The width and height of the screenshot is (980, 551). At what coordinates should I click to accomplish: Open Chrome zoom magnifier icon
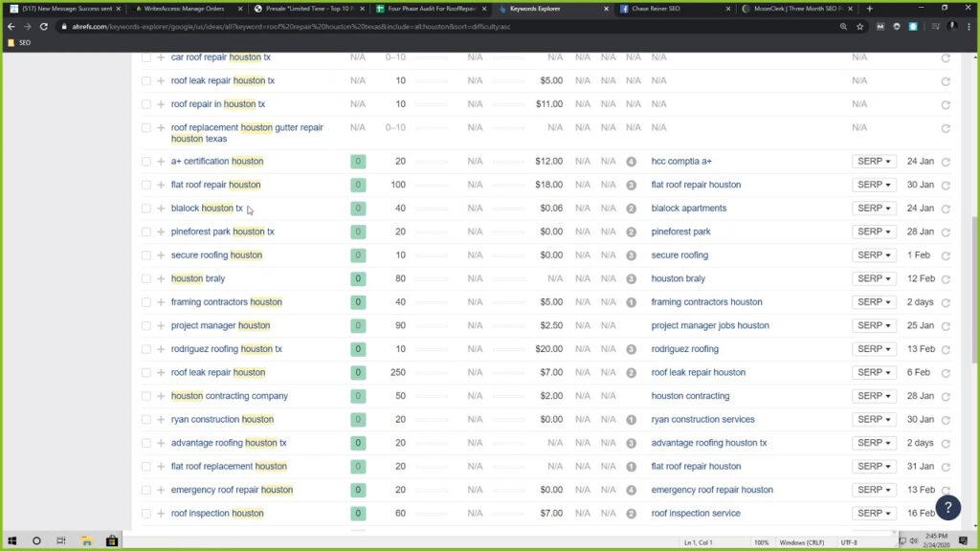coord(843,27)
